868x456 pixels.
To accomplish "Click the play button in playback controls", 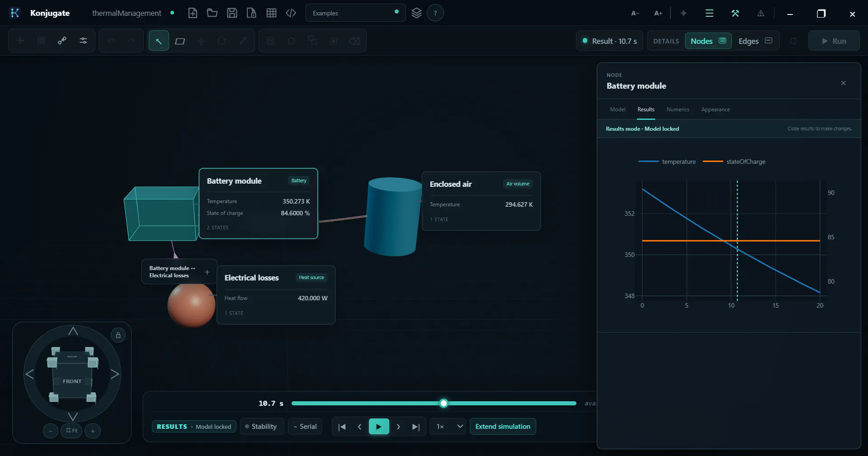I will click(379, 427).
